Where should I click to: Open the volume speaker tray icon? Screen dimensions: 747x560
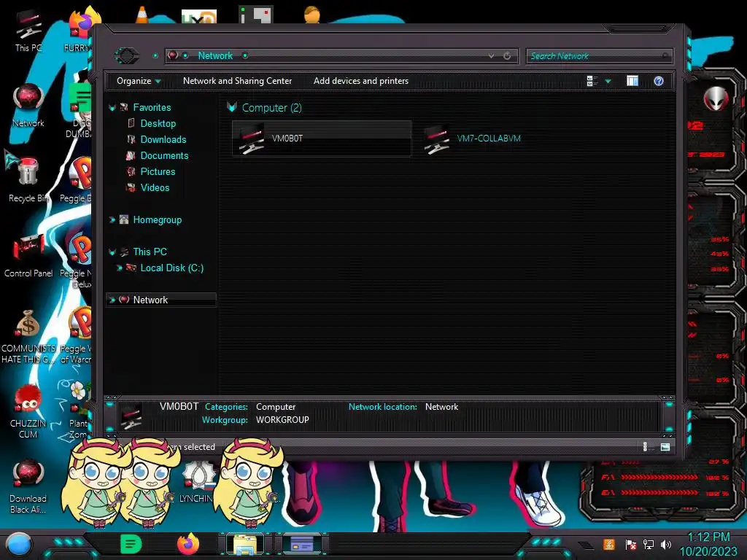click(x=666, y=544)
